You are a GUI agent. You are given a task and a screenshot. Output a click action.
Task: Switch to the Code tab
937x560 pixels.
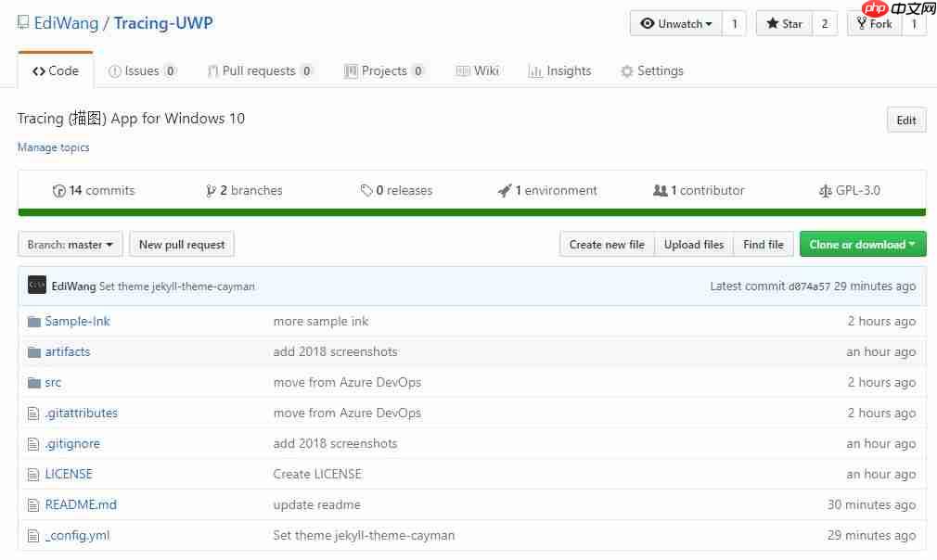click(56, 71)
